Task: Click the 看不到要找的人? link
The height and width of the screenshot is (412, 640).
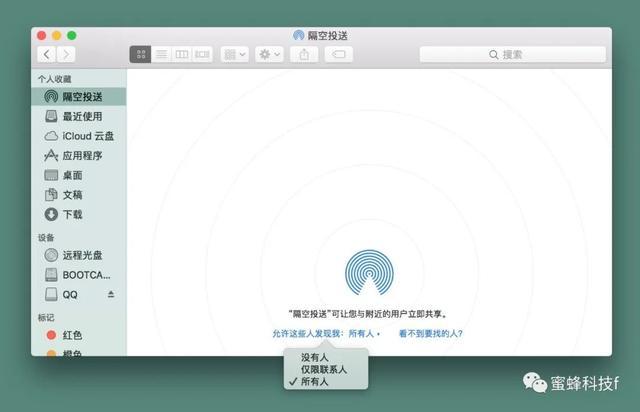Action: pos(431,334)
